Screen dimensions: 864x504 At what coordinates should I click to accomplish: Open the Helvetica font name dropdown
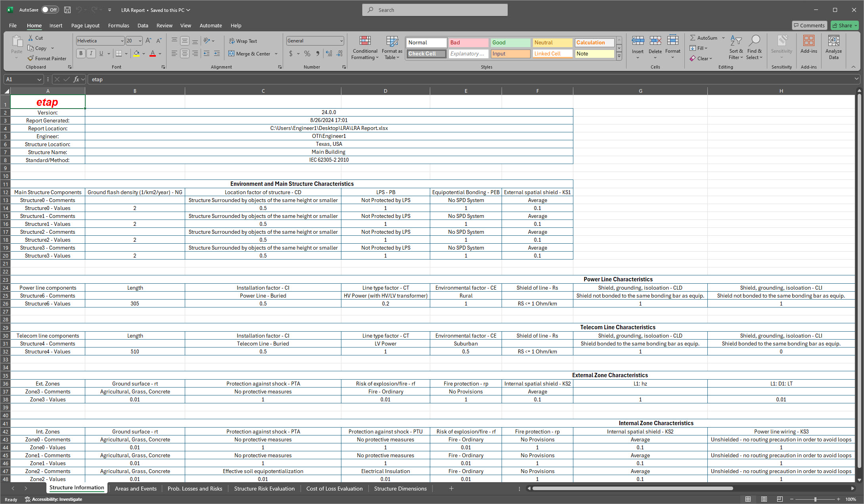point(122,41)
